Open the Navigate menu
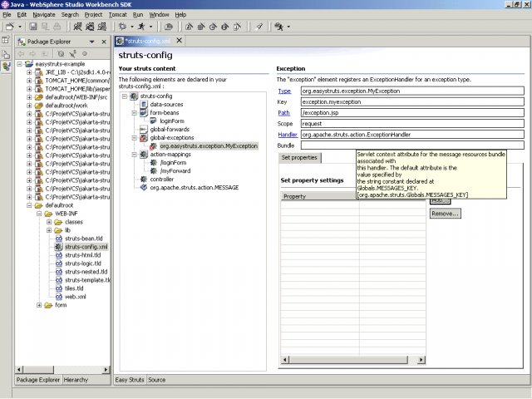This screenshot has width=532, height=399. point(44,15)
